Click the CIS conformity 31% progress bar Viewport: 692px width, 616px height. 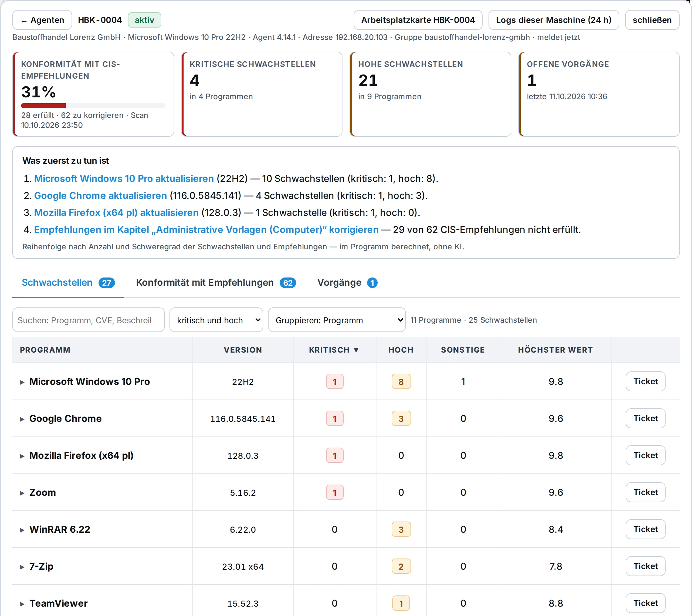[93, 106]
